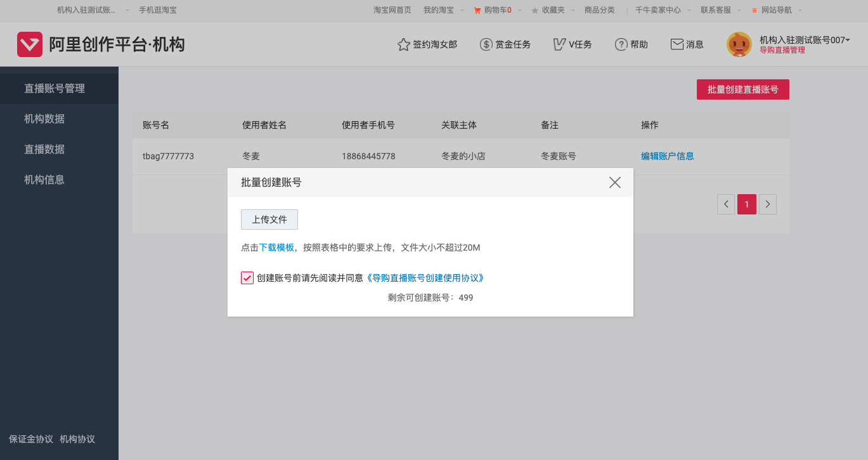Viewport: 868px width, 460px height.
Task: Open 手机逛淘宝 link
Action: [158, 10]
